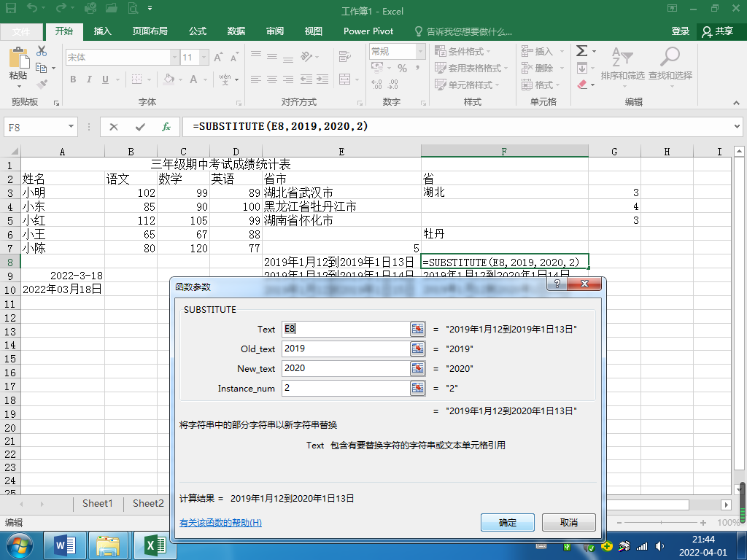Switch to the 公式 Formulas tab

197,31
